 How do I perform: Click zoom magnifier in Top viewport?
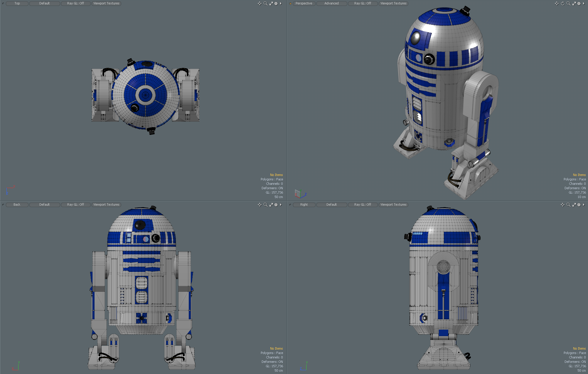pyautogui.click(x=265, y=4)
